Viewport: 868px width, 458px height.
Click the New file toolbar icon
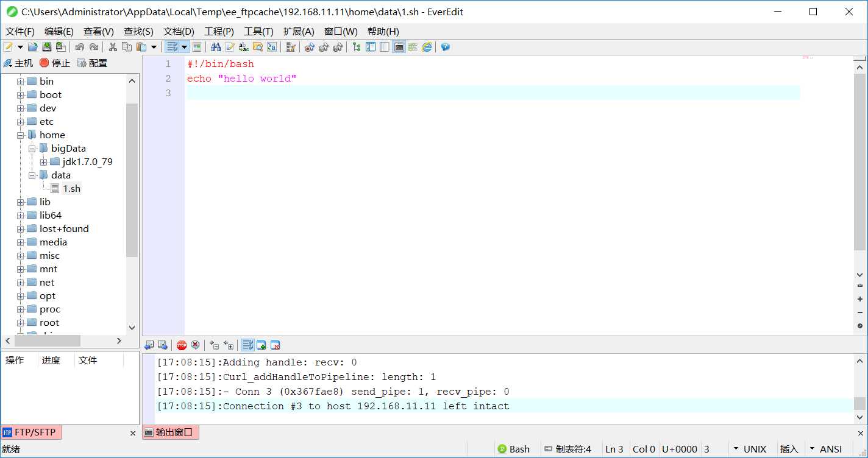tap(8, 47)
